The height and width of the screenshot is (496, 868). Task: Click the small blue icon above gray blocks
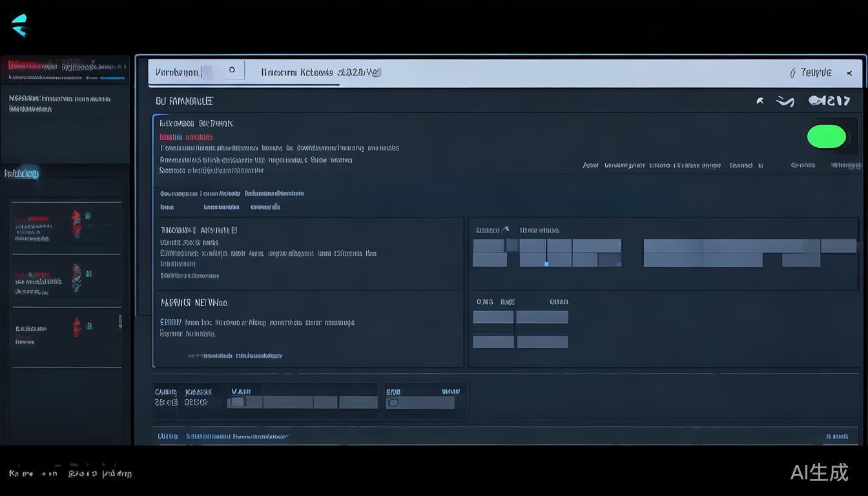point(506,229)
